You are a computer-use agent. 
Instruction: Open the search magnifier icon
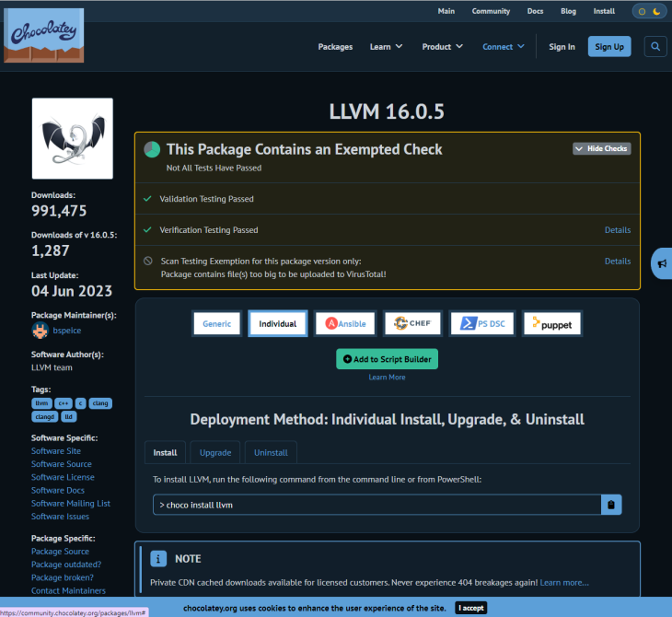point(655,46)
